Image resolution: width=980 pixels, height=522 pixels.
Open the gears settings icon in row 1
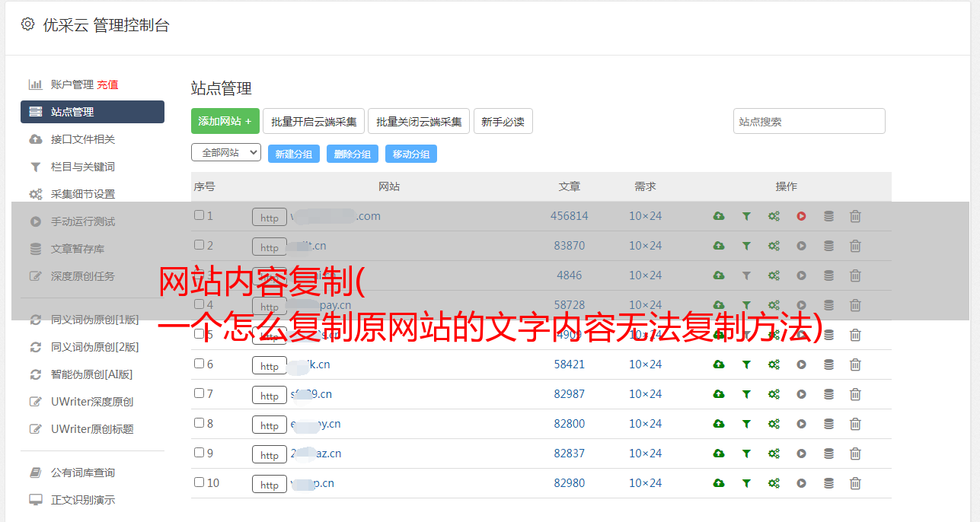coord(774,216)
